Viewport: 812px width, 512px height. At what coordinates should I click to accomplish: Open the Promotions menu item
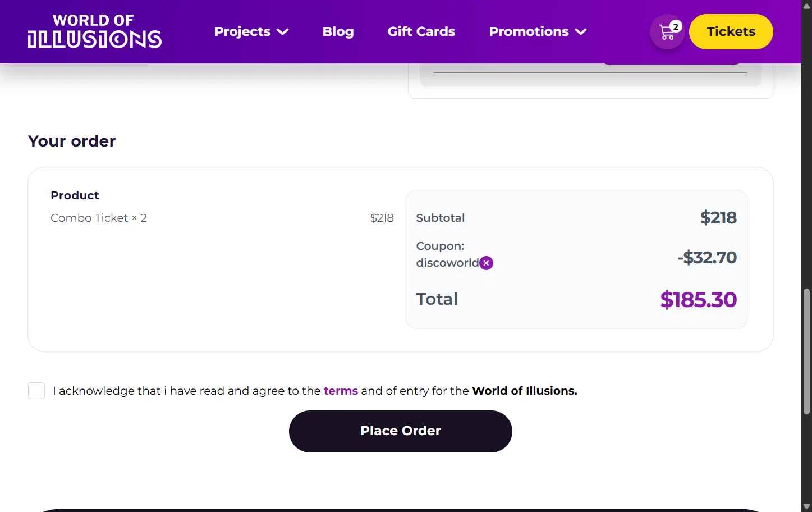(x=529, y=31)
